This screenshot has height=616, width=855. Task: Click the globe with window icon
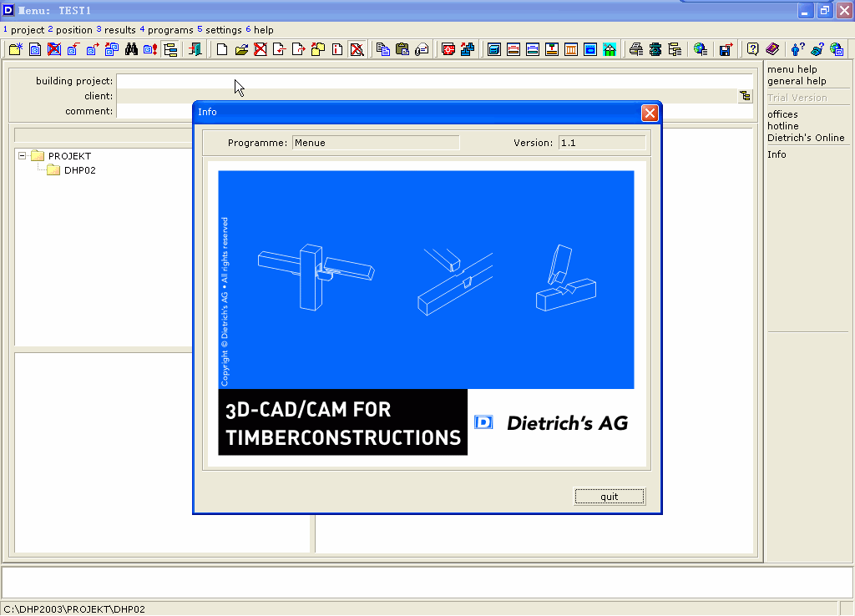click(837, 49)
